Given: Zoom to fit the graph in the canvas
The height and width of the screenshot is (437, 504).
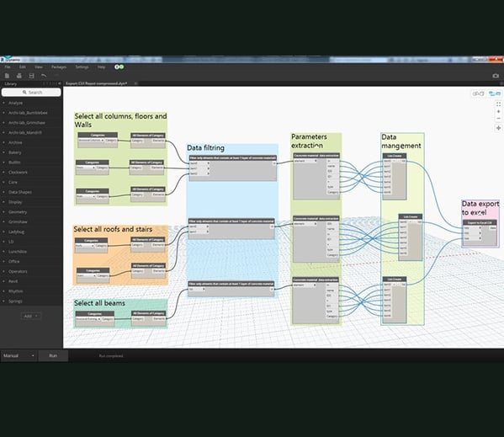Looking at the screenshot, I should tap(499, 104).
